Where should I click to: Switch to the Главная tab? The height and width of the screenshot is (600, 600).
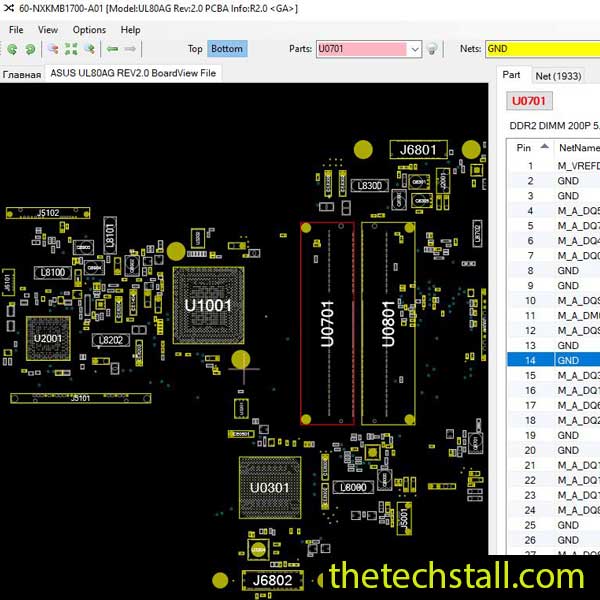point(22,74)
